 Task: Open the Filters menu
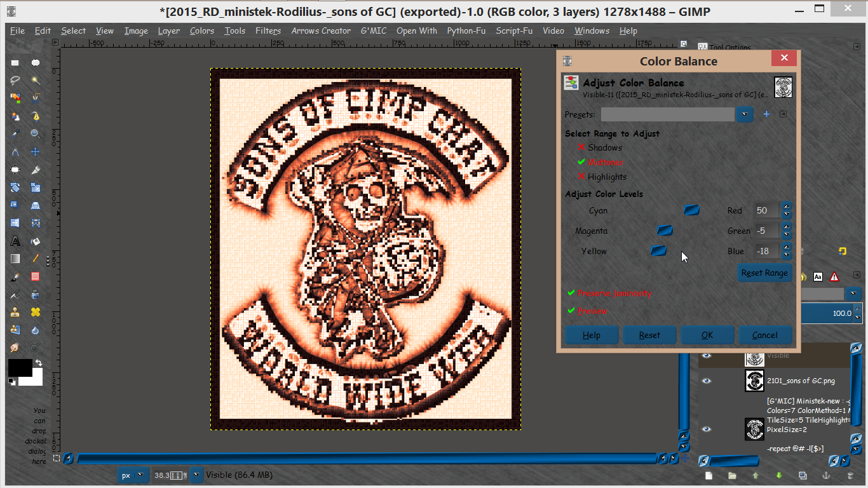pyautogui.click(x=268, y=30)
